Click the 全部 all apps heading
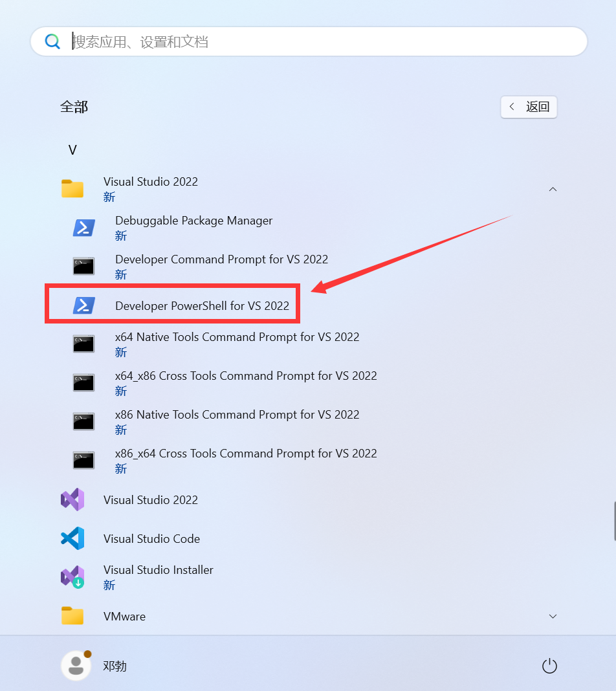This screenshot has height=691, width=616. pyautogui.click(x=74, y=107)
